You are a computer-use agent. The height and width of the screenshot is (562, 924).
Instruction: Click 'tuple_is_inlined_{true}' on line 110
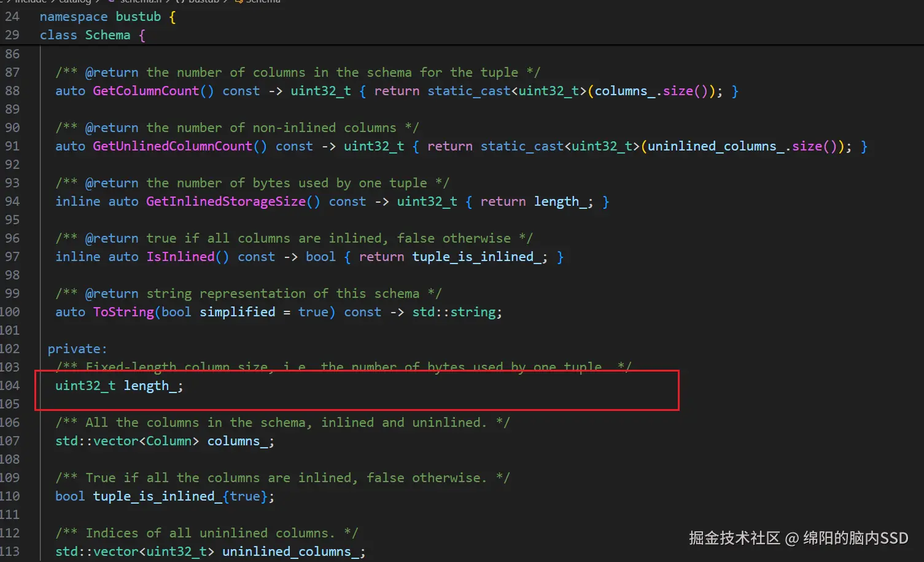[181, 496]
